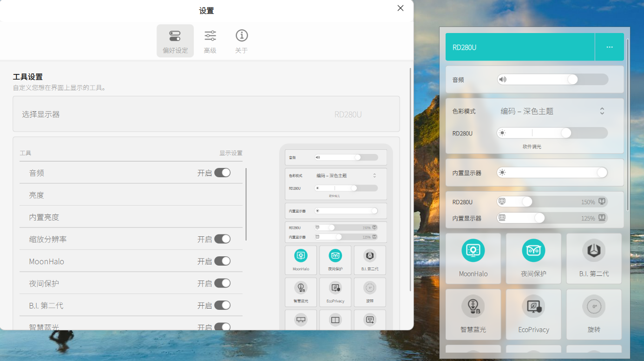Open the EcoPrivacy tile in the widget panel

point(533,314)
